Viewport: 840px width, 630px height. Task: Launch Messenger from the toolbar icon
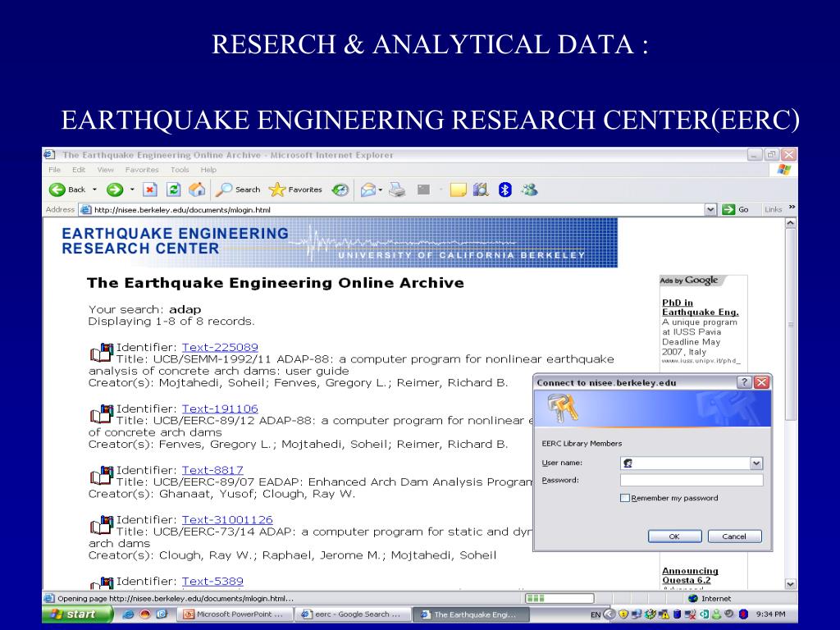pos(529,189)
